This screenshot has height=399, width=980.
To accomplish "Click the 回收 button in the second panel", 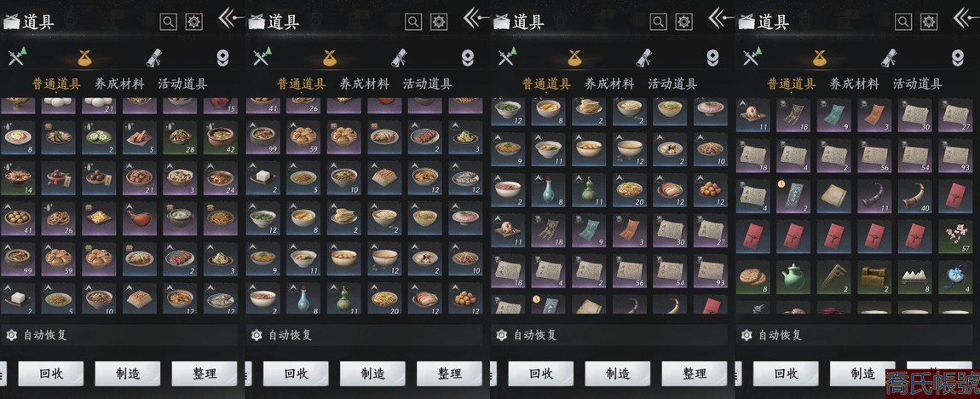I will [x=296, y=374].
